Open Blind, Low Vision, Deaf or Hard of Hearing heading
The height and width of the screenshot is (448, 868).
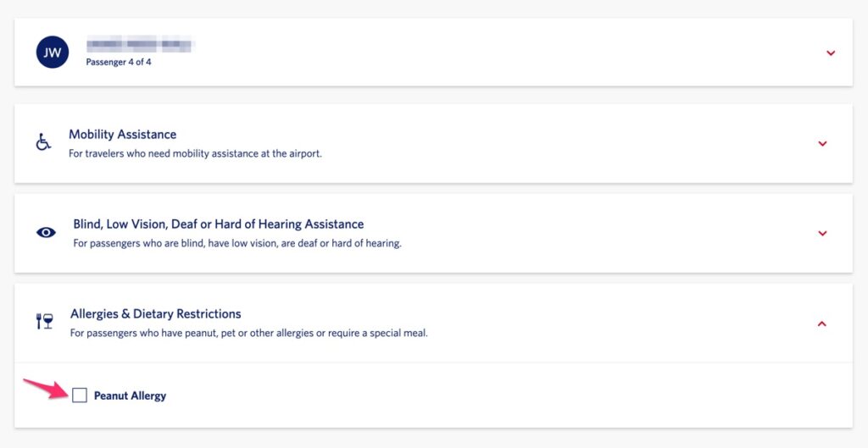pyautogui.click(x=219, y=224)
